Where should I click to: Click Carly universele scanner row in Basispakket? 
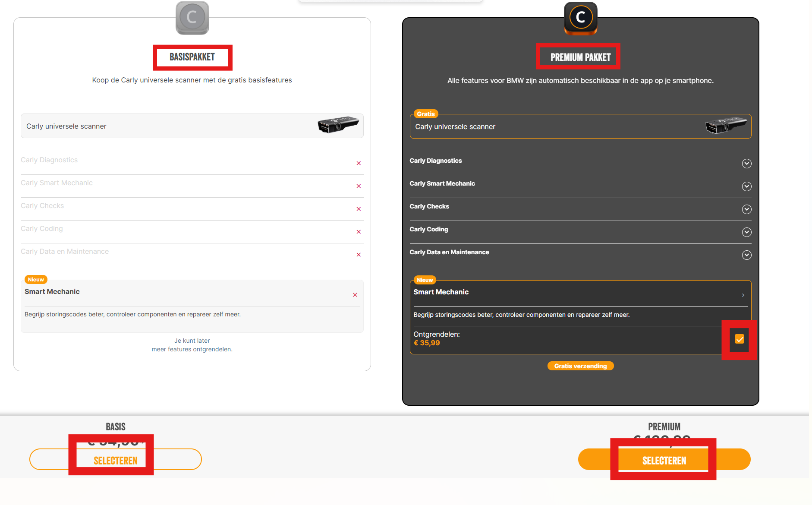point(192,126)
